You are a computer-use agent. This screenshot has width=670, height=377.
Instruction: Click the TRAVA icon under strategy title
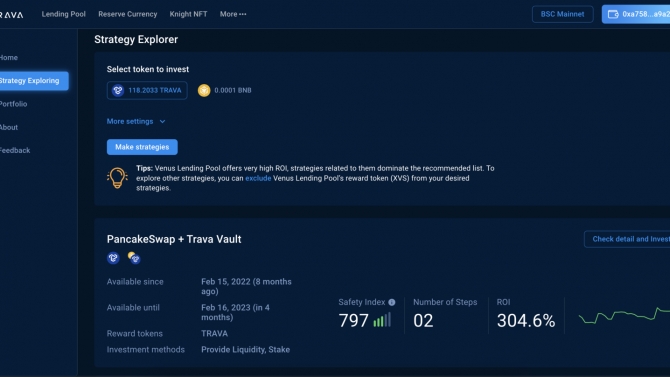(x=113, y=258)
